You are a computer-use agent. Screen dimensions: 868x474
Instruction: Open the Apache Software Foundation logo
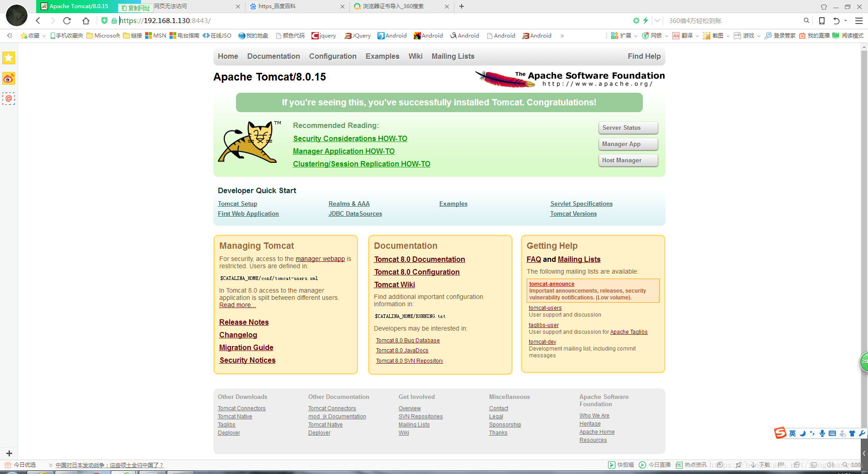pos(570,79)
